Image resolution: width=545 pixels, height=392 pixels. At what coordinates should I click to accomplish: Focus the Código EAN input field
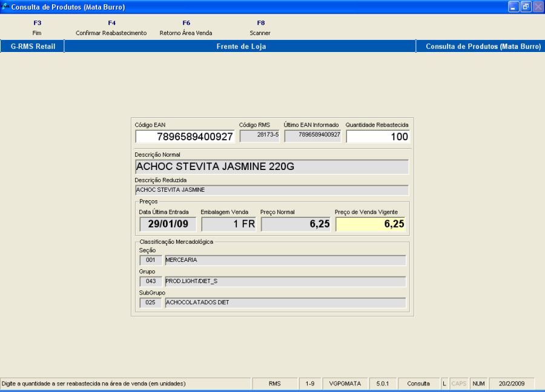[185, 137]
